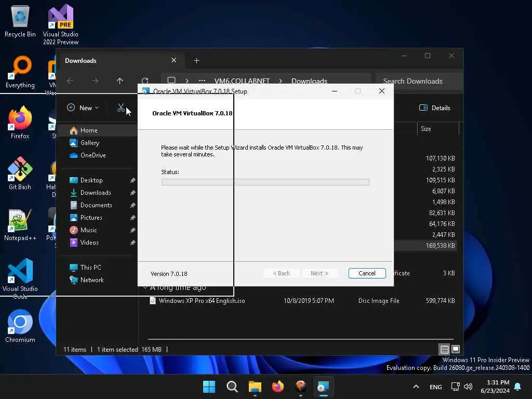Open the notification bell in the taskbar
The width and height of the screenshot is (532, 399).
tap(518, 387)
